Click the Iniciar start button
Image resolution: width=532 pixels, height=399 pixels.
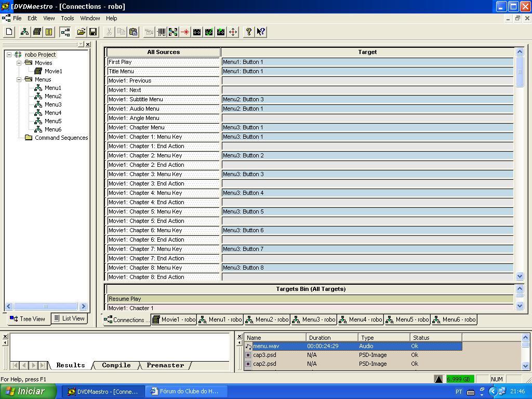[x=29, y=391]
